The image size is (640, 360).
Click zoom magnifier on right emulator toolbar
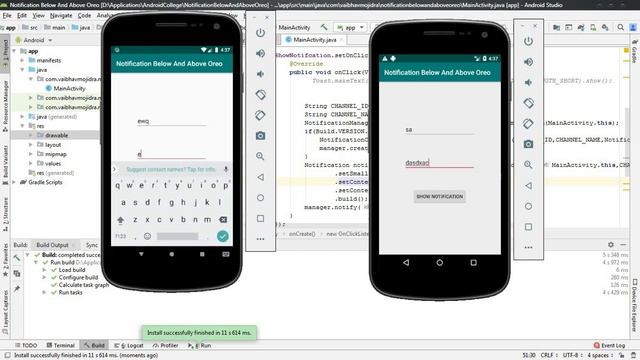[x=528, y=165]
